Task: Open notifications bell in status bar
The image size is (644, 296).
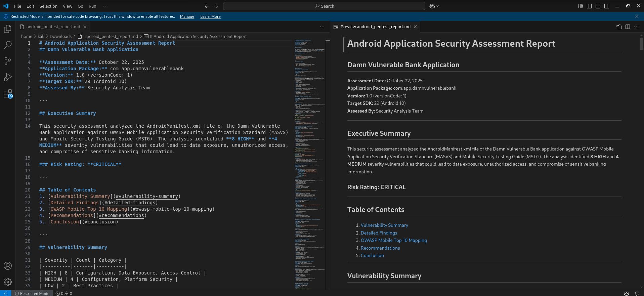Action: [637, 293]
